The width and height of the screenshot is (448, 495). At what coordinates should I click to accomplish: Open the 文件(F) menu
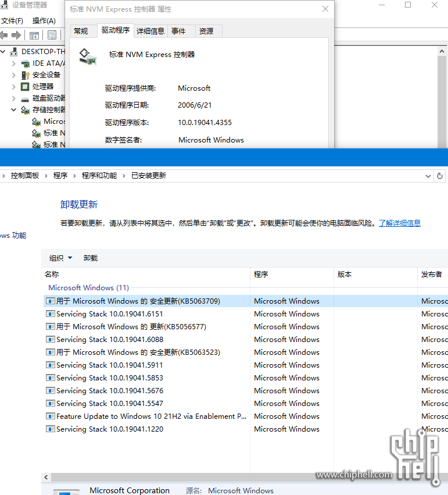[12, 21]
